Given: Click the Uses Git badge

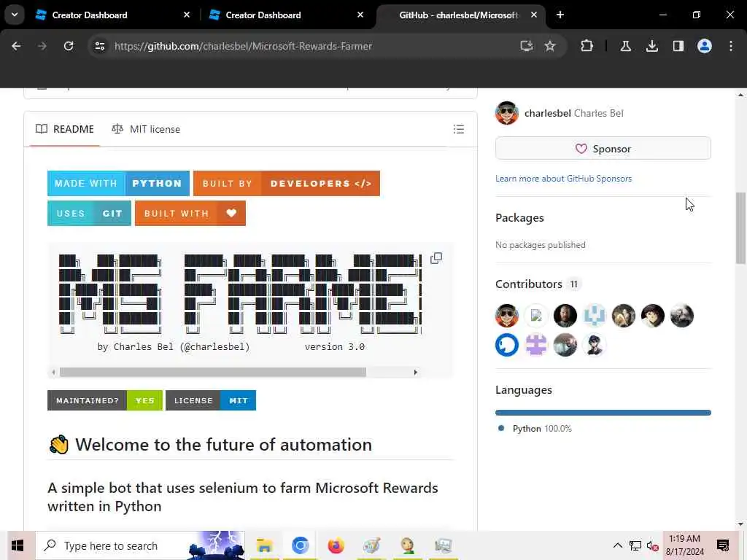Looking at the screenshot, I should tap(89, 214).
